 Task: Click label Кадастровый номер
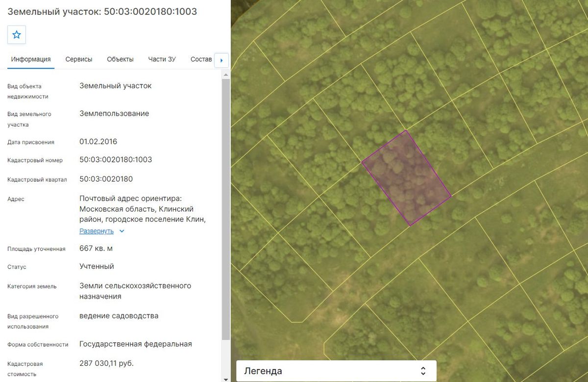35,160
